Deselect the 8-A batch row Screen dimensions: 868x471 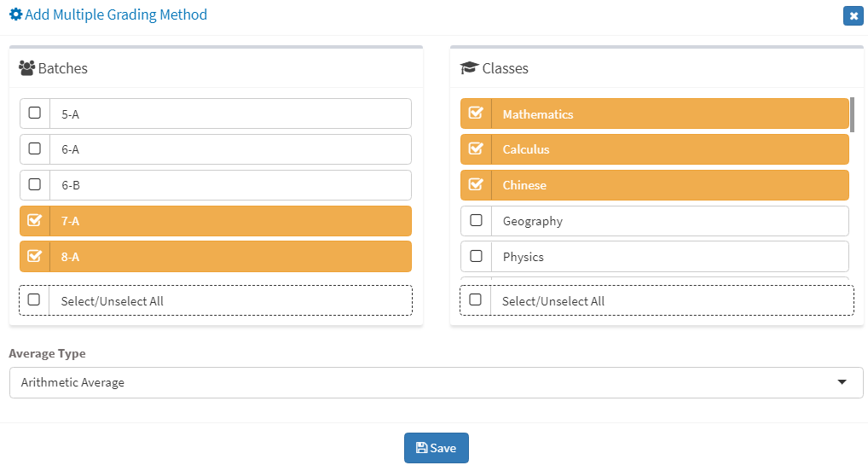216,257
